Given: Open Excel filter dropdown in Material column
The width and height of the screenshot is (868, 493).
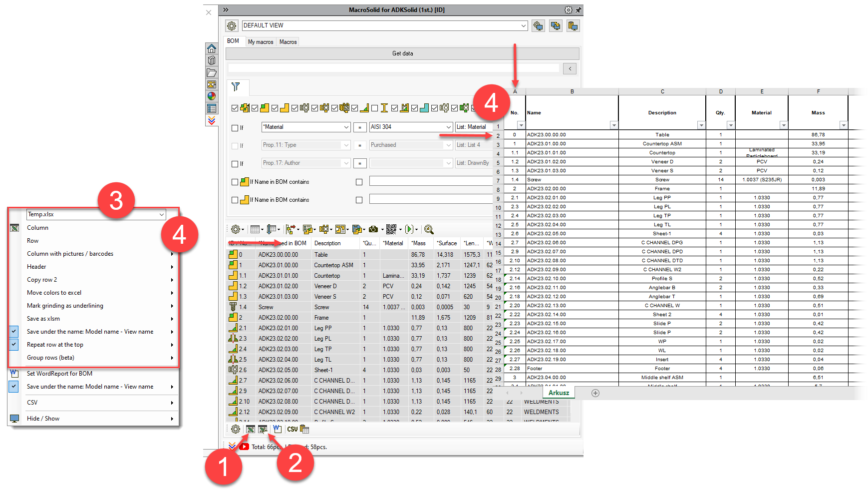Looking at the screenshot, I should pyautogui.click(x=784, y=125).
